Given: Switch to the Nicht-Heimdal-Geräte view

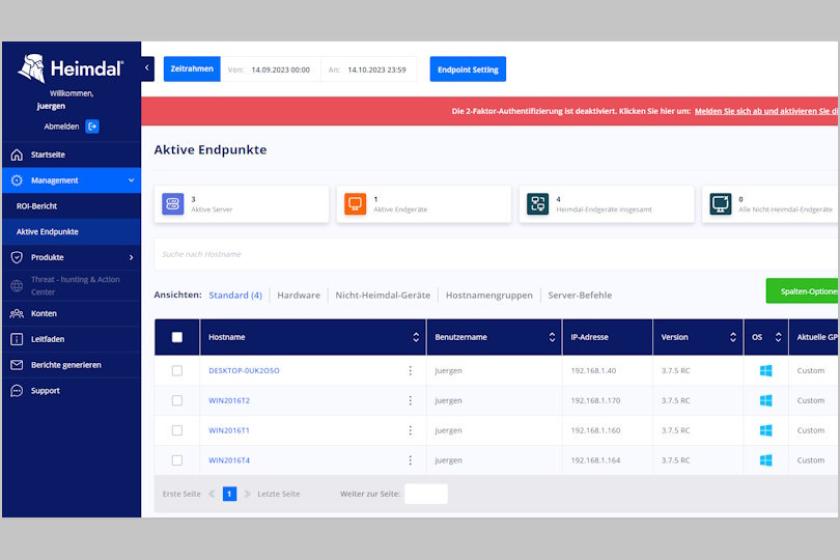Looking at the screenshot, I should coord(382,295).
